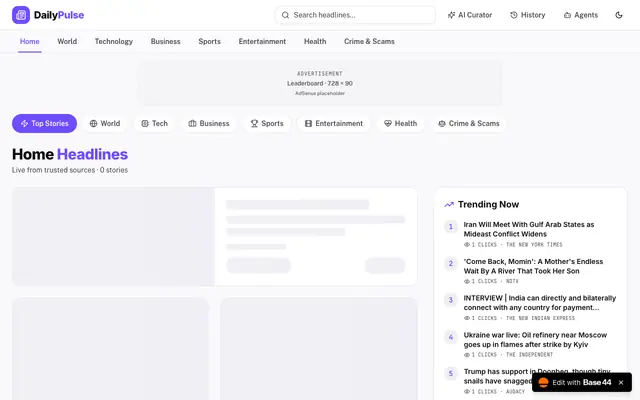Screen dimensions: 640x400
Task: Open the History link
Action: click(x=528, y=15)
